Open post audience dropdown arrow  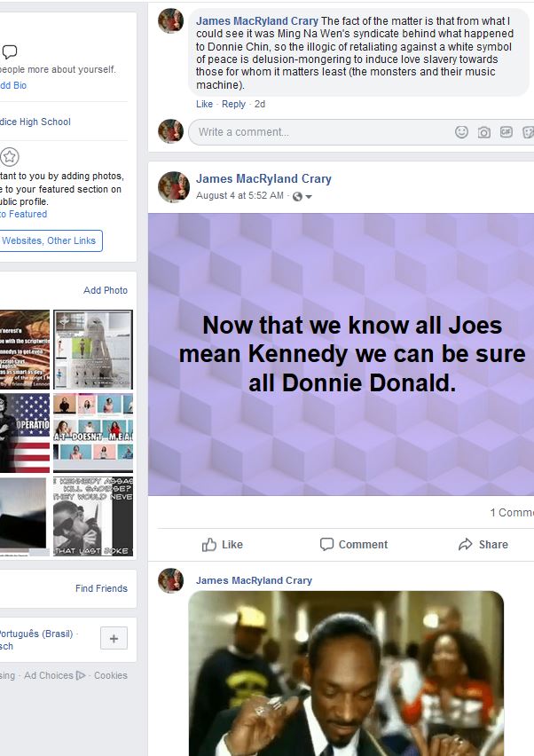[x=309, y=197]
